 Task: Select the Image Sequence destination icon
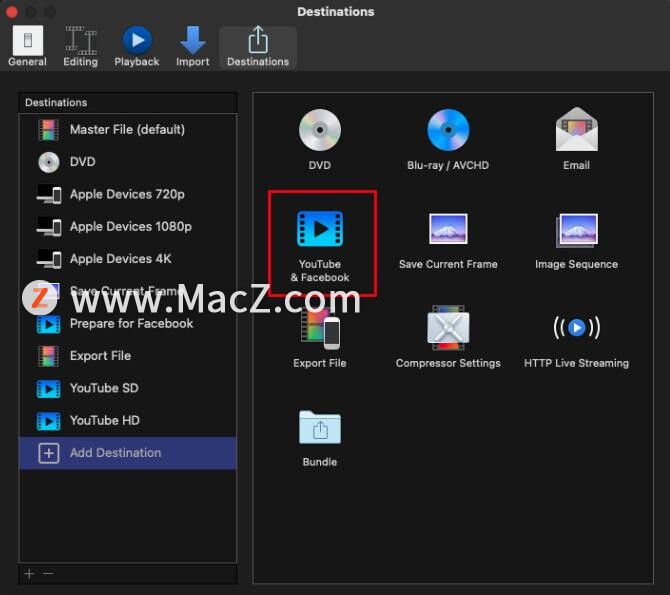[x=576, y=230]
